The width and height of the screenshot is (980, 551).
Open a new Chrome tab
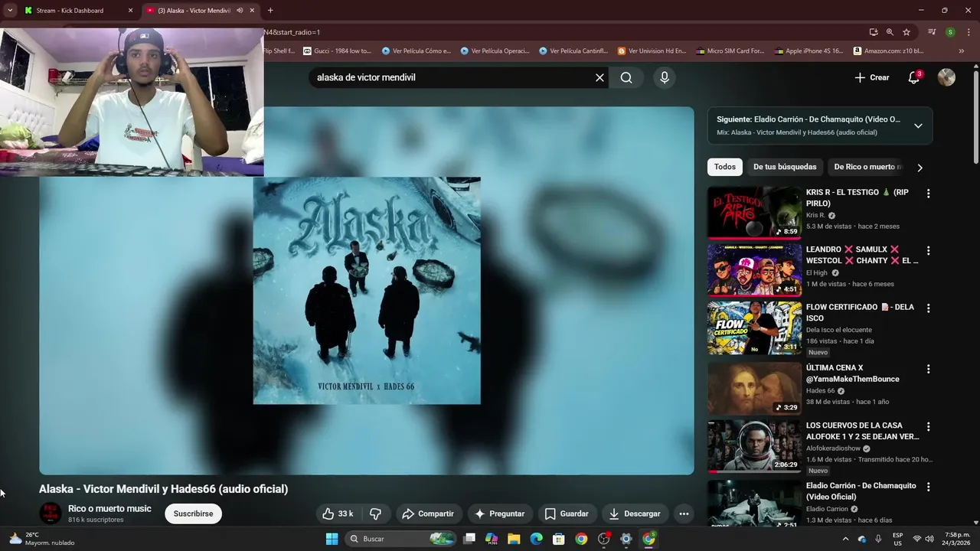pyautogui.click(x=270, y=11)
